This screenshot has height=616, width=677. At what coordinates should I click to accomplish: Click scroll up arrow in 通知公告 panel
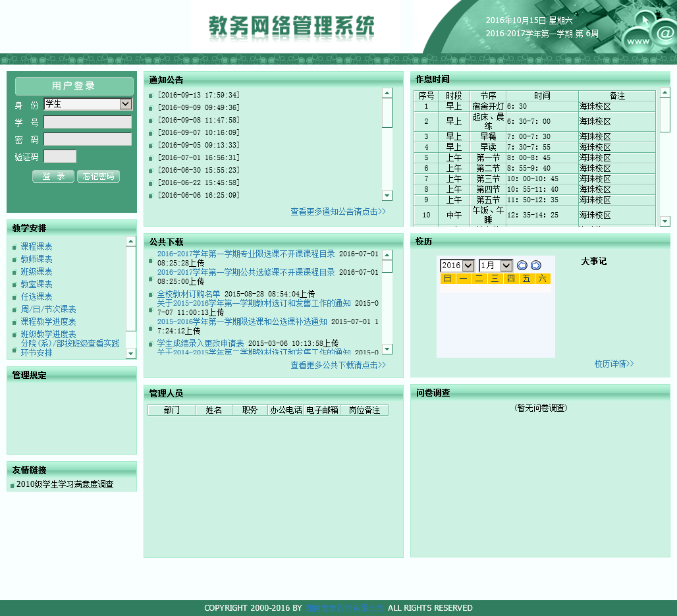[387, 93]
